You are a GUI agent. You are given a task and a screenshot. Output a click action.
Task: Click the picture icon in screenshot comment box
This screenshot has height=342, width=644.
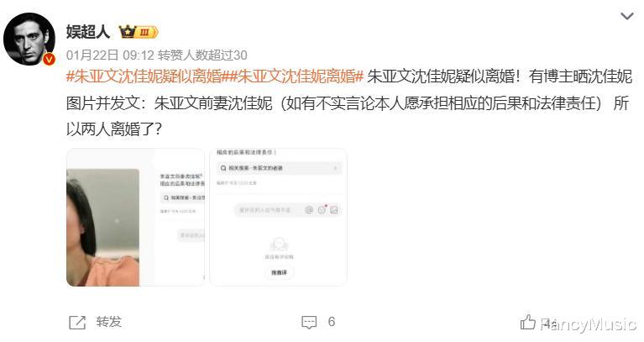coord(334,210)
